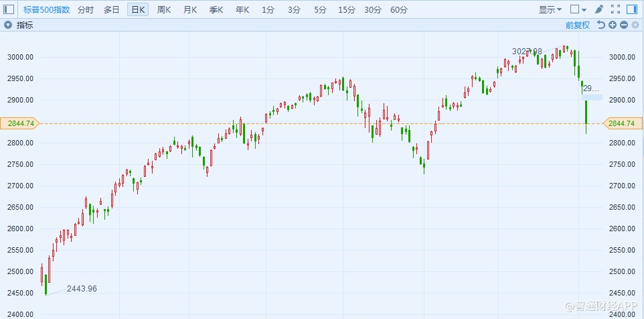Click the undo/reset arrow icon

tap(600, 25)
